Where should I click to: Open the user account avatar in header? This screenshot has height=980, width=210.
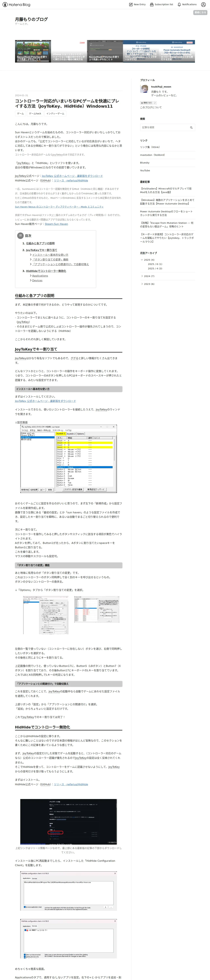[x=203, y=5]
